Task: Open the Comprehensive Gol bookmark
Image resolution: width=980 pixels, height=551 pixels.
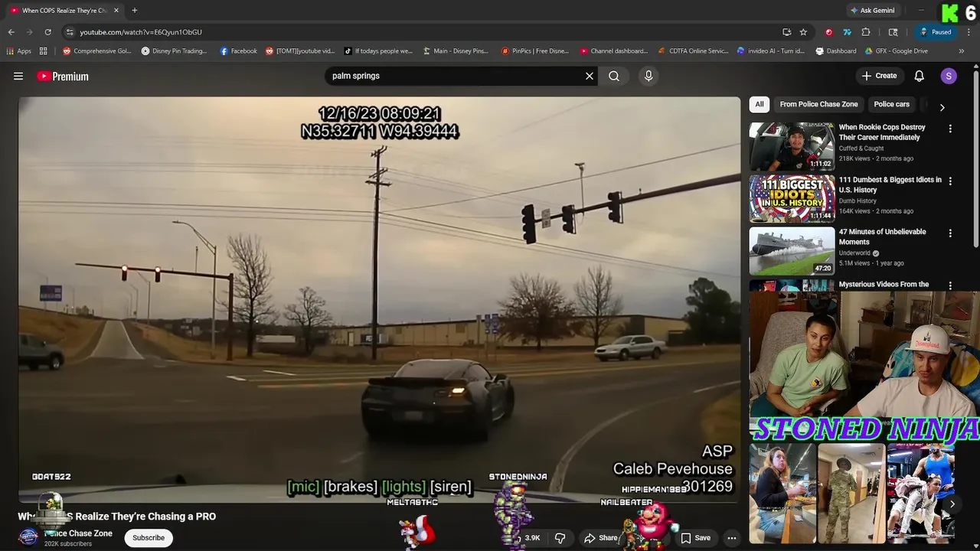Action: [97, 51]
